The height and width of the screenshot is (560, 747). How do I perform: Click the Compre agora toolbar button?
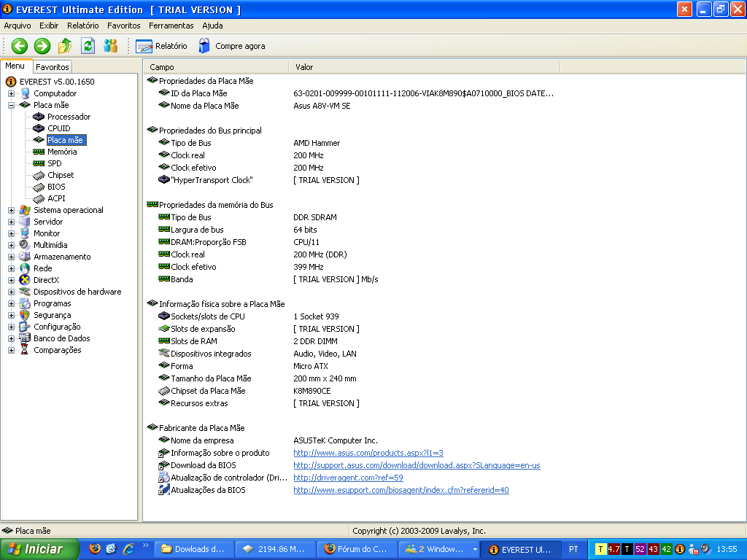click(231, 46)
